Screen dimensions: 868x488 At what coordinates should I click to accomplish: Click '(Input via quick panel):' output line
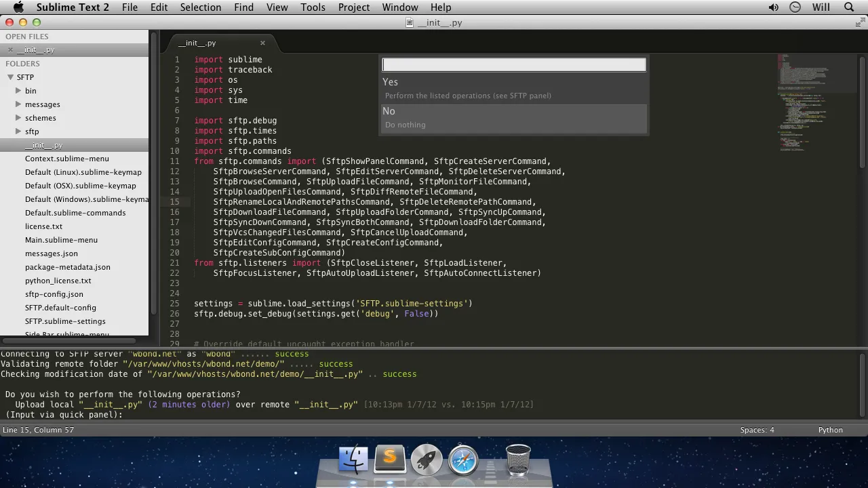(x=64, y=415)
